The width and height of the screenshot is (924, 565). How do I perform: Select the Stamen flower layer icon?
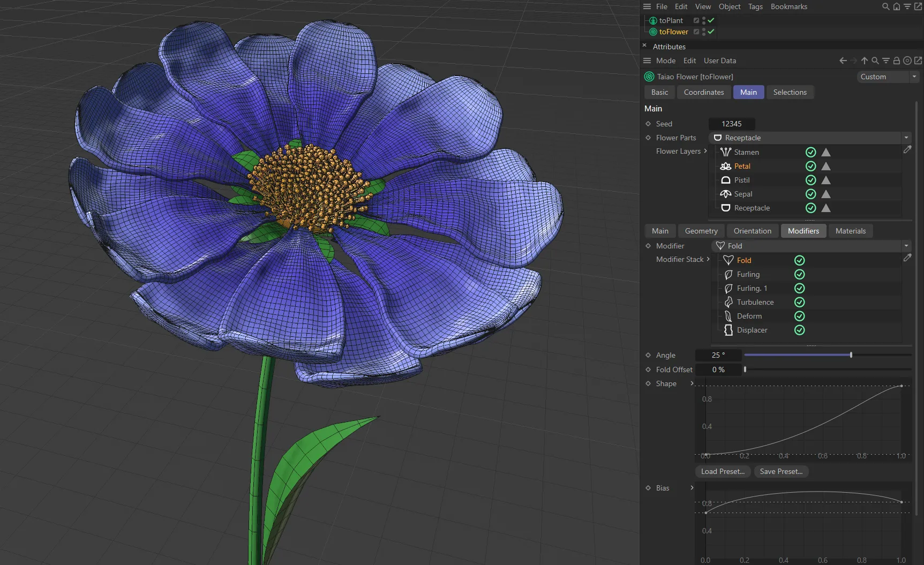point(726,152)
